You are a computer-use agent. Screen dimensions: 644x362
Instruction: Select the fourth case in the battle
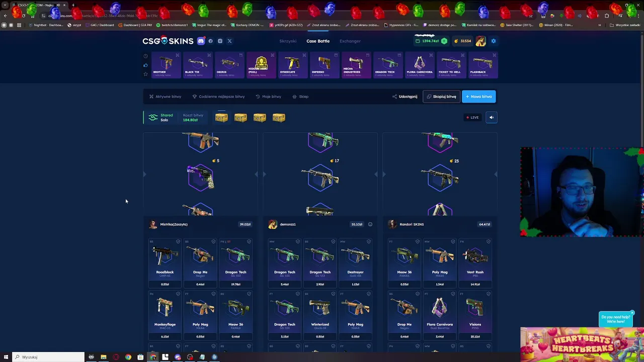coord(279,118)
